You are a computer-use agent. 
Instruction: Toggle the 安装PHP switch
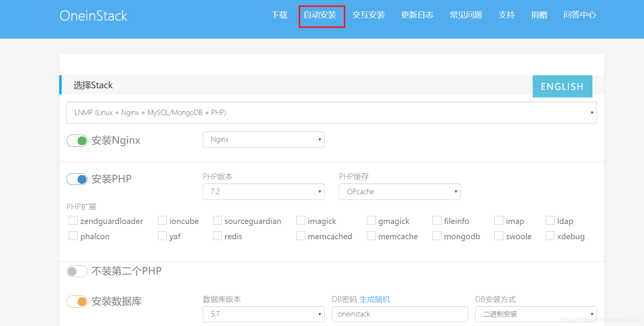77,179
